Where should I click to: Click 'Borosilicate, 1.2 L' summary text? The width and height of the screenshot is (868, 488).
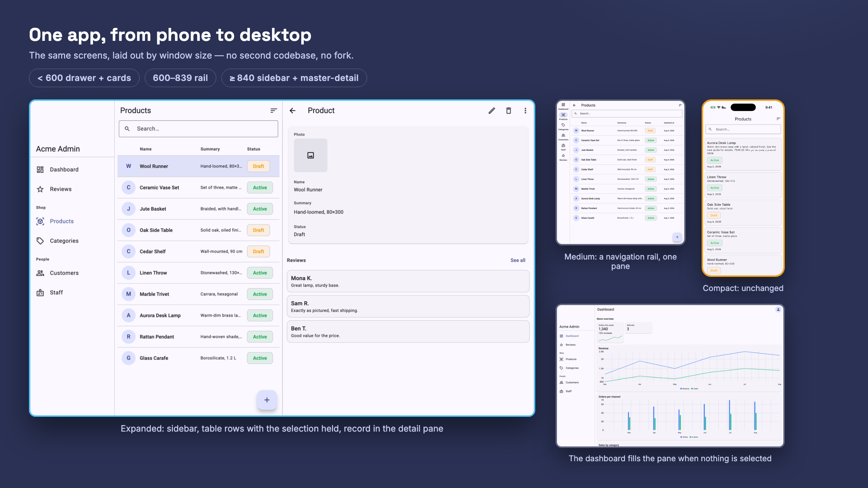coord(218,358)
